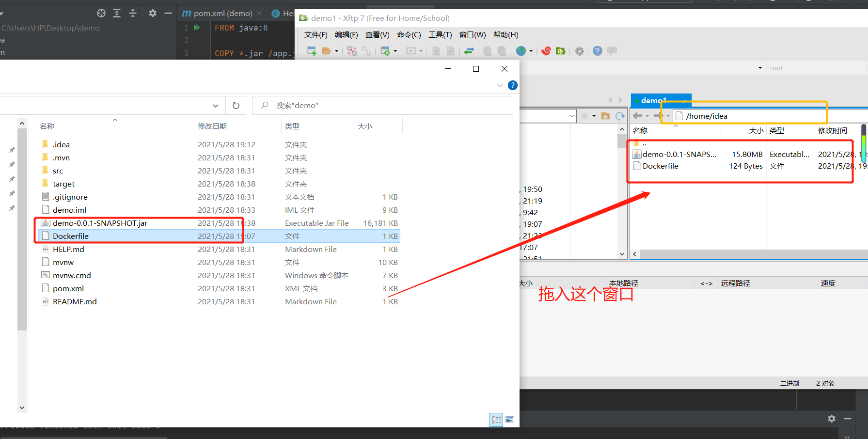Open the 帮助(H) menu in Xftp

pos(506,35)
